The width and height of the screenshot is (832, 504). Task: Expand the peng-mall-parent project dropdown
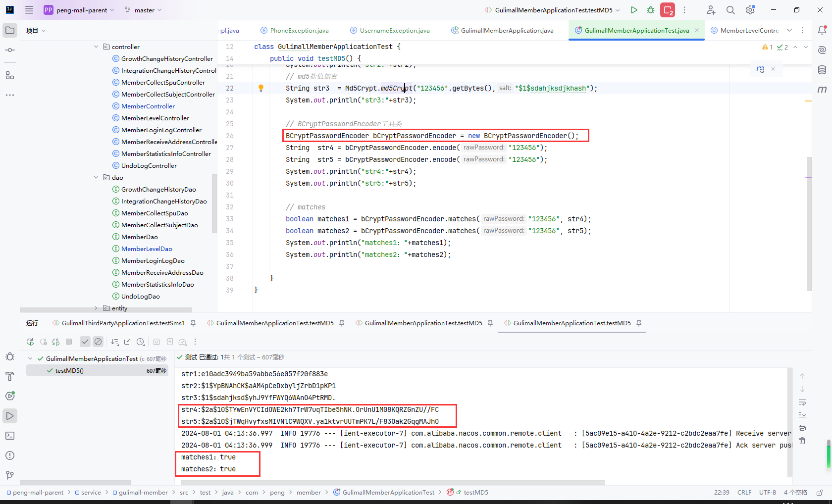[79, 10]
